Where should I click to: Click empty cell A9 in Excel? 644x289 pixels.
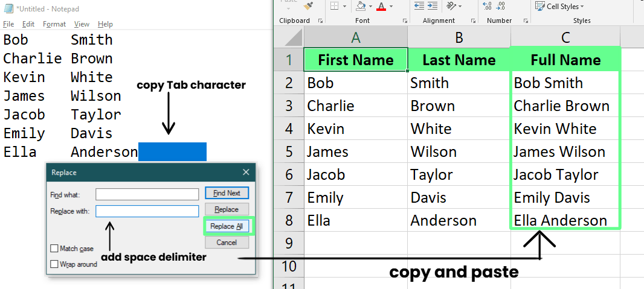point(356,243)
